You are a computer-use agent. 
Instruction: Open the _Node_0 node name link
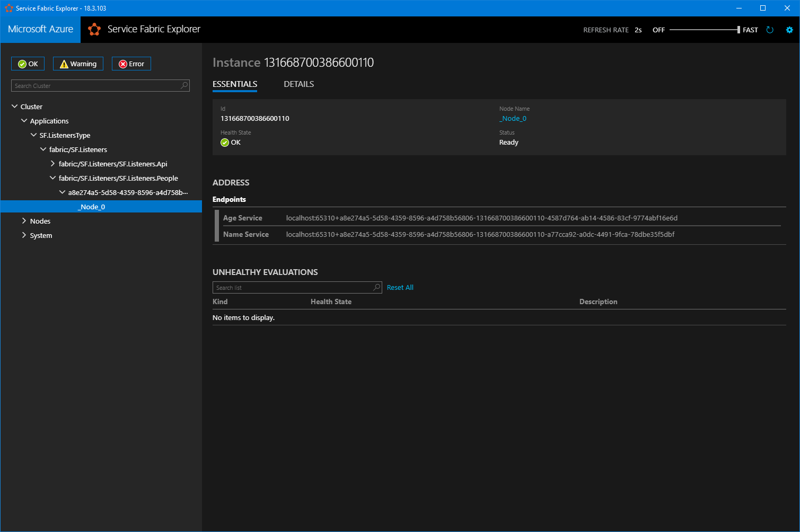(513, 119)
